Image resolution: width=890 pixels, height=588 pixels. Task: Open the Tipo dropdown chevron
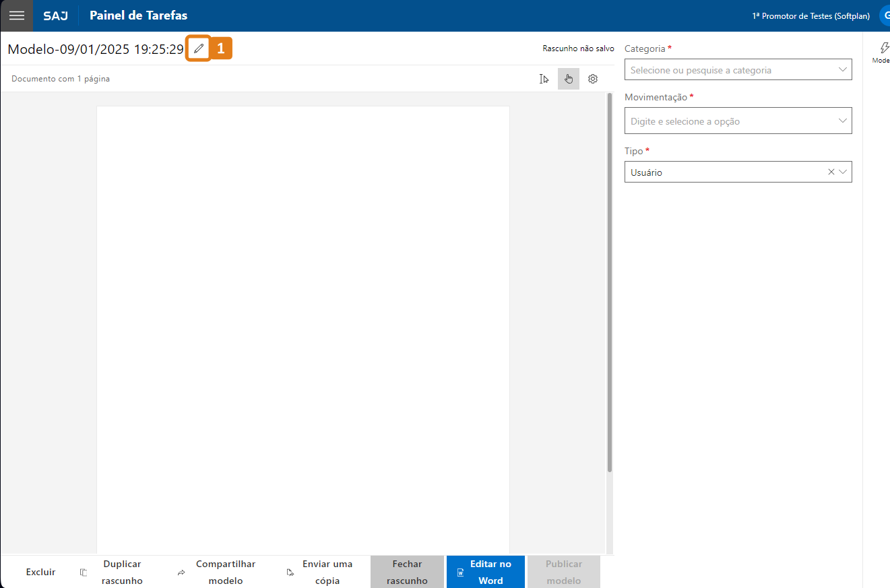click(843, 172)
